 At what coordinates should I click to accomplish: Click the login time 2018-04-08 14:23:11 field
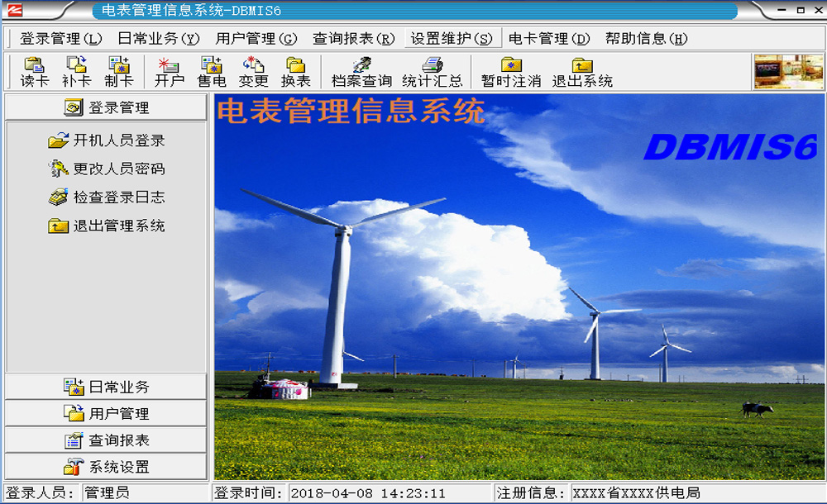pyautogui.click(x=390, y=493)
